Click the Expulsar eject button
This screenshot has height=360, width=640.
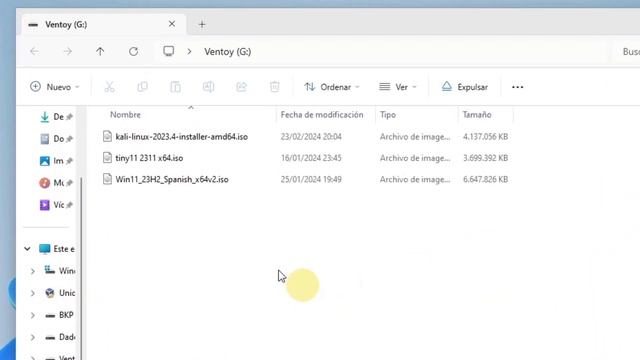pyautogui.click(x=464, y=87)
